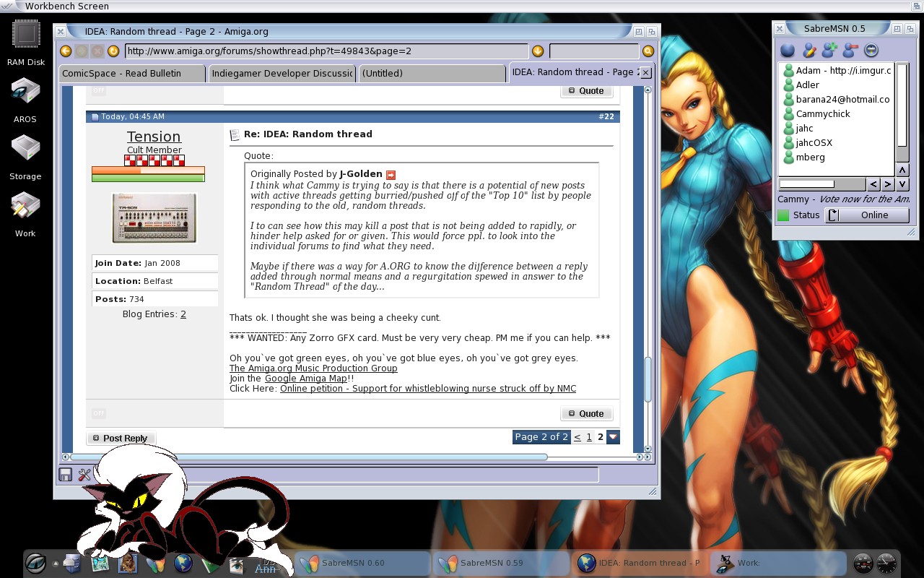Click the view post icon beside J-Golden
Viewport: 924px width, 578px height.
point(391,175)
